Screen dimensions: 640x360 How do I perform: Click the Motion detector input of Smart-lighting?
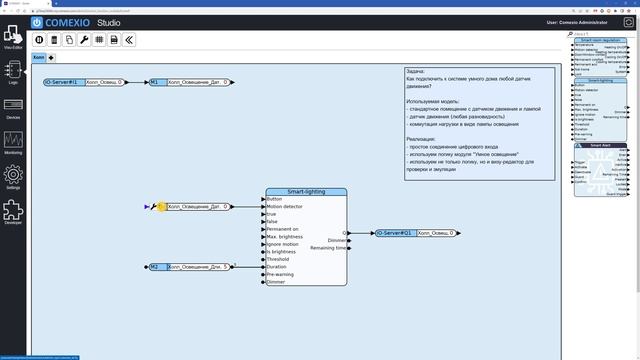(x=282, y=207)
